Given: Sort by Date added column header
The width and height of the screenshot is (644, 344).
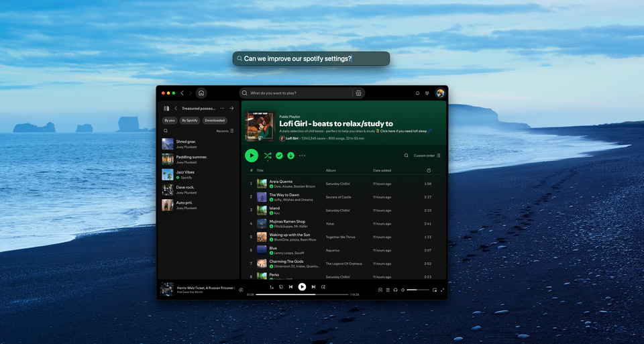Looking at the screenshot, I should click(382, 170).
